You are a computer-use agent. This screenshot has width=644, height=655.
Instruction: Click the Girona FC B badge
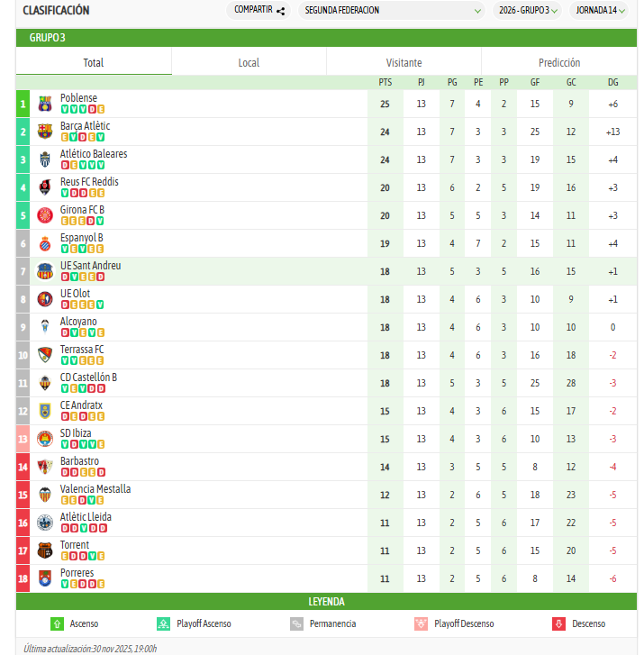click(45, 215)
